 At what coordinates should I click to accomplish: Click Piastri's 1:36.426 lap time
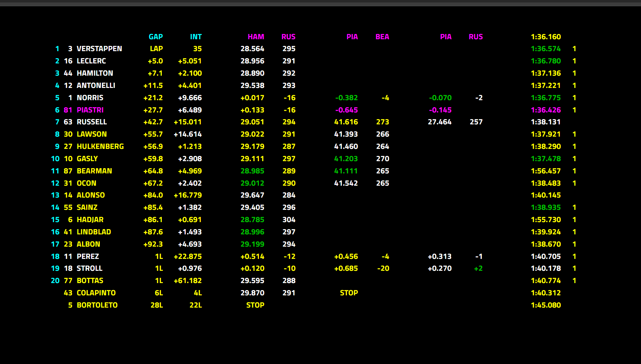(546, 110)
